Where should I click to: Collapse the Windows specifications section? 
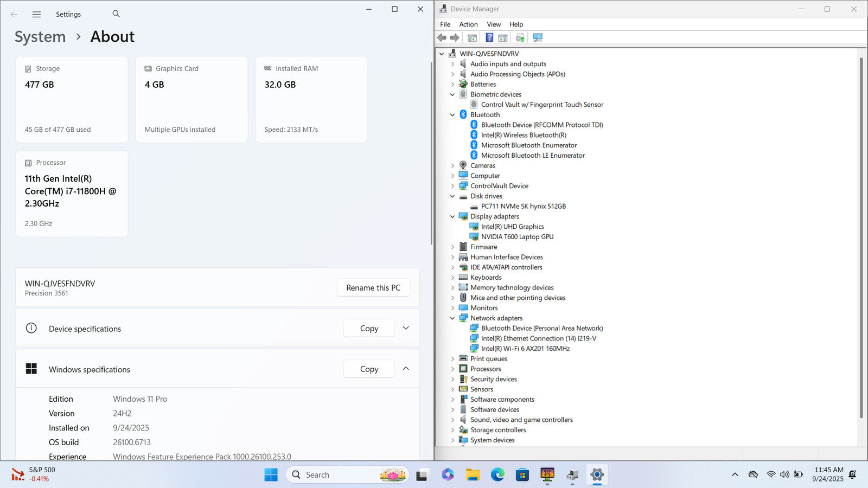(x=406, y=369)
